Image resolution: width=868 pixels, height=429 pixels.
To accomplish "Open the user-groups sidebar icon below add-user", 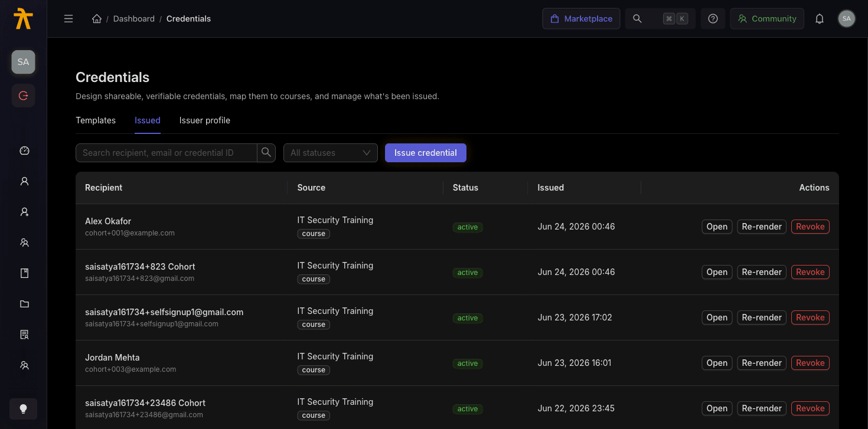I will tap(24, 243).
